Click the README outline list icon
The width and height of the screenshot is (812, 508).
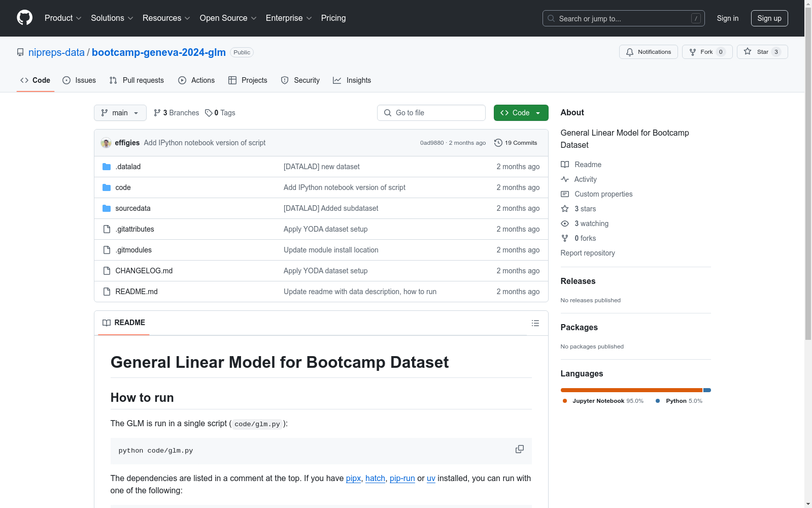(535, 323)
